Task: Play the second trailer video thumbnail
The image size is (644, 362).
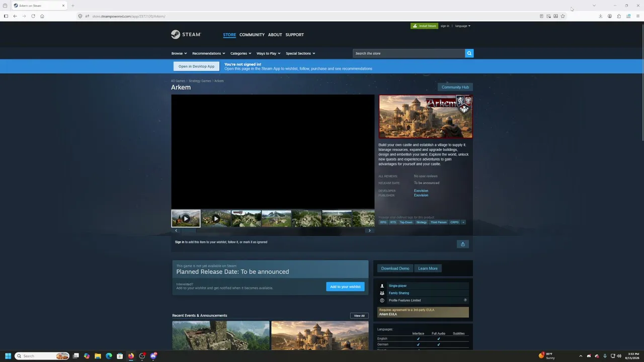Action: tap(216, 219)
